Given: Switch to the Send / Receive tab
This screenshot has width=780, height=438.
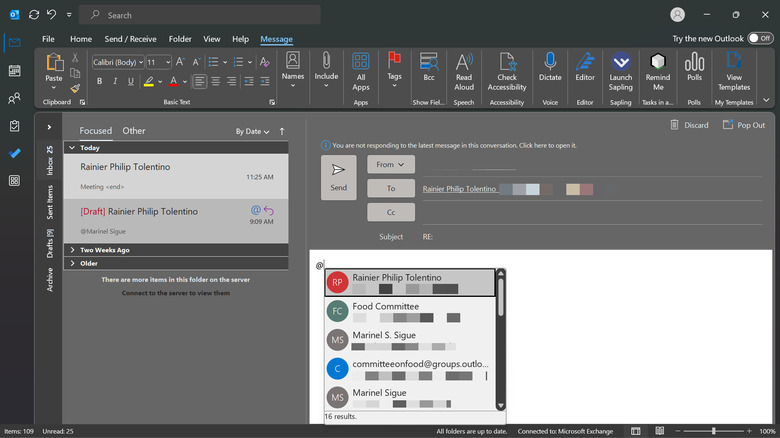Looking at the screenshot, I should pyautogui.click(x=130, y=39).
